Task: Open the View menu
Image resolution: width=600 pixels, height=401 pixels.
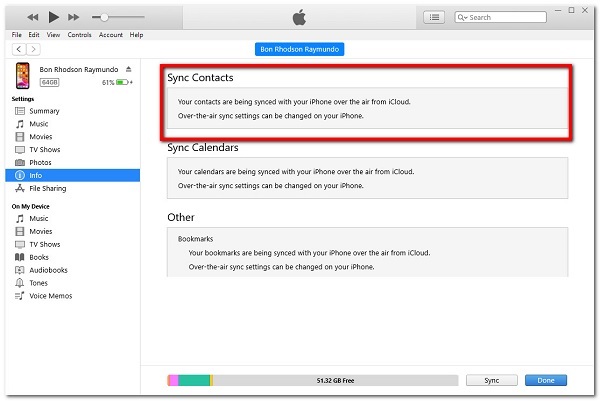Action: (x=53, y=35)
